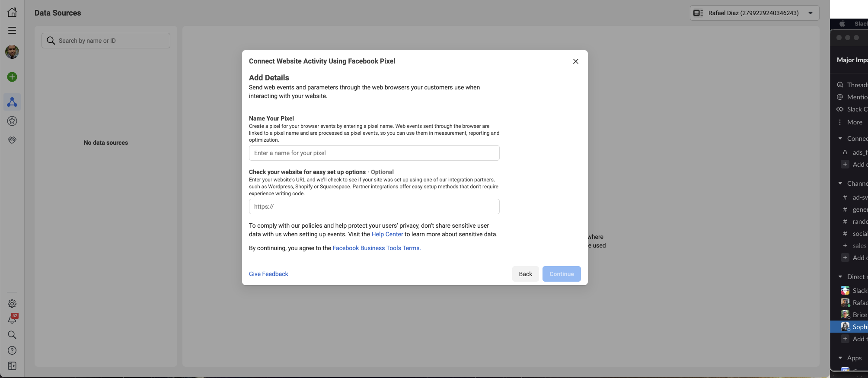The image size is (868, 378).
Task: Click the Major Imp workspace name in Slack
Action: [x=852, y=60]
